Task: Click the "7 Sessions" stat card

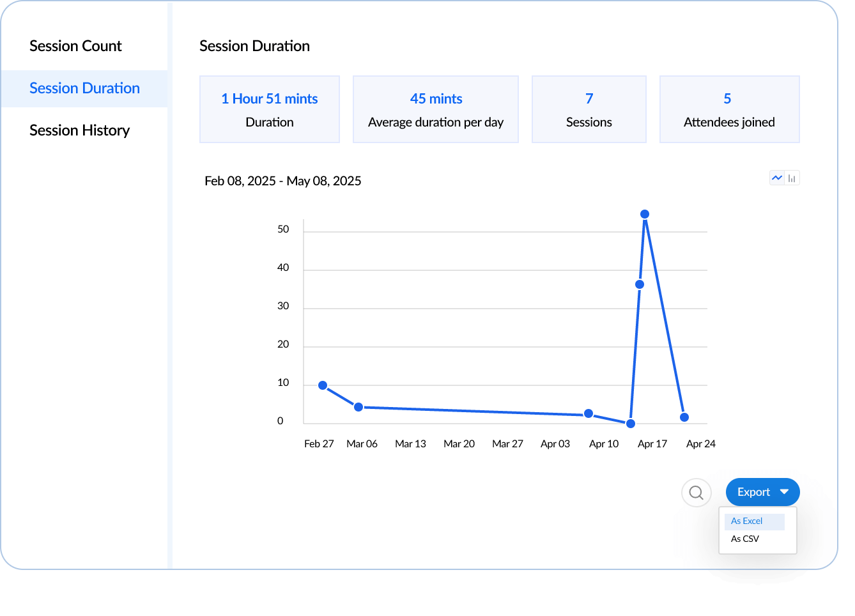Action: pyautogui.click(x=589, y=109)
